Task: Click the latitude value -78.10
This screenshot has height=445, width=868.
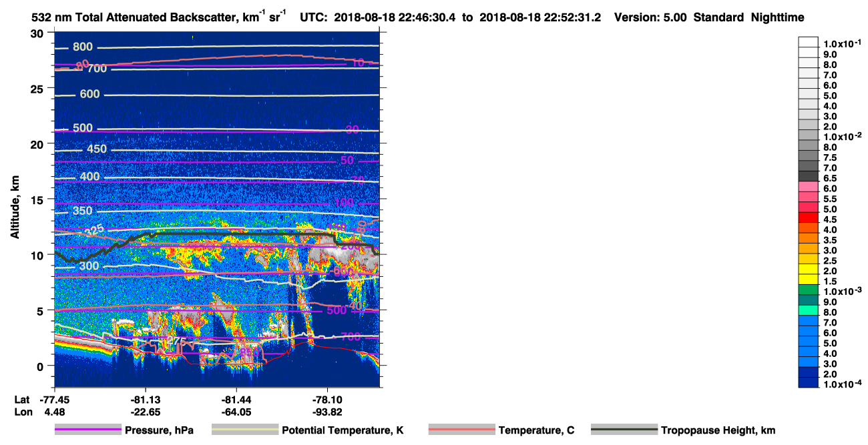Action: (327, 399)
